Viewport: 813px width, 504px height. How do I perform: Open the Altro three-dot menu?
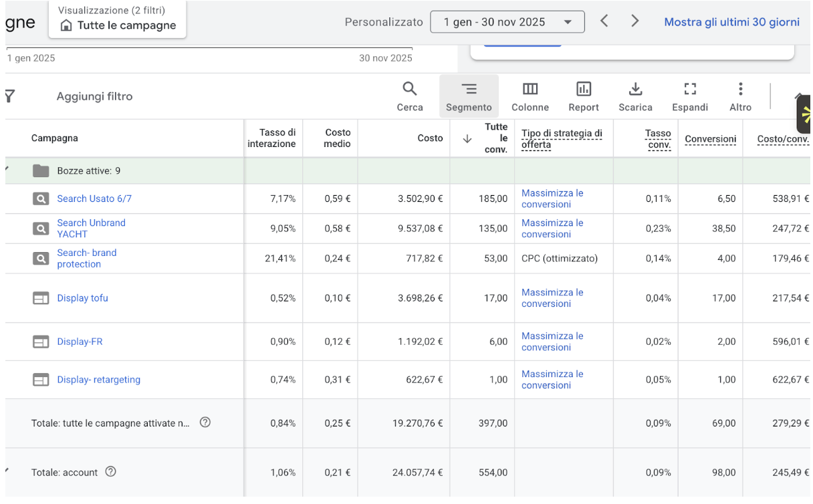740,96
